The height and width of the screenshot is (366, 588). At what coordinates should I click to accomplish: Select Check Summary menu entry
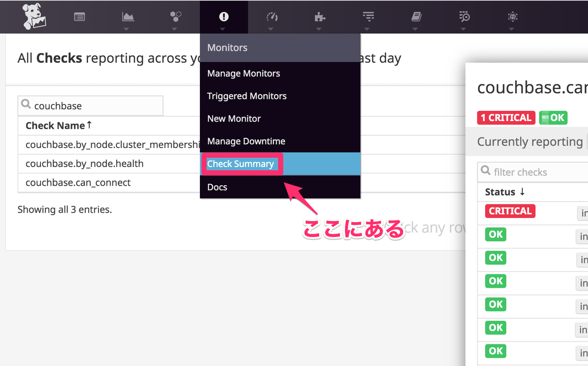coord(280,164)
